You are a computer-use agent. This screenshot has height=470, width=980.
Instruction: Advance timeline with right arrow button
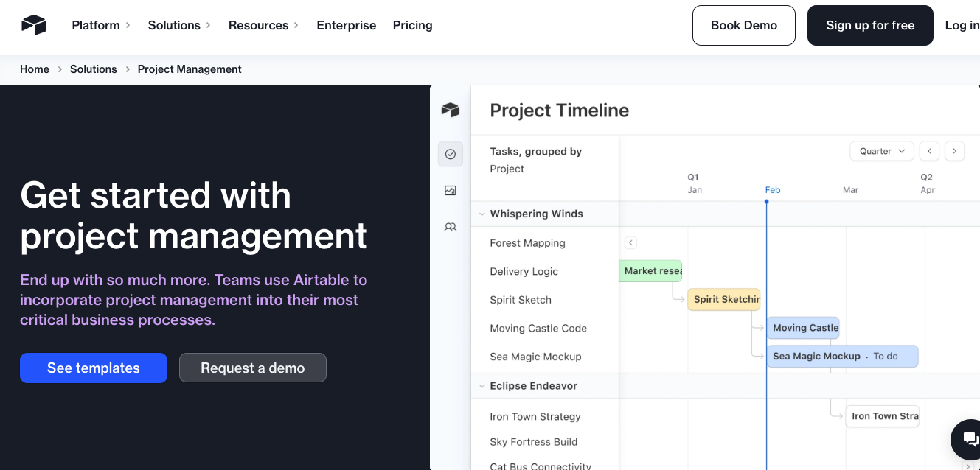tap(954, 151)
